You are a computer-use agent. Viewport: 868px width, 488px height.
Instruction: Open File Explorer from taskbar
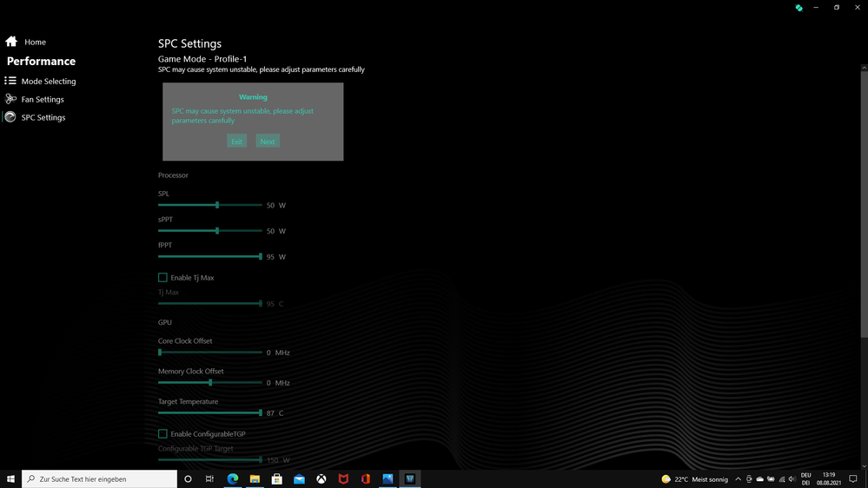[255, 479]
